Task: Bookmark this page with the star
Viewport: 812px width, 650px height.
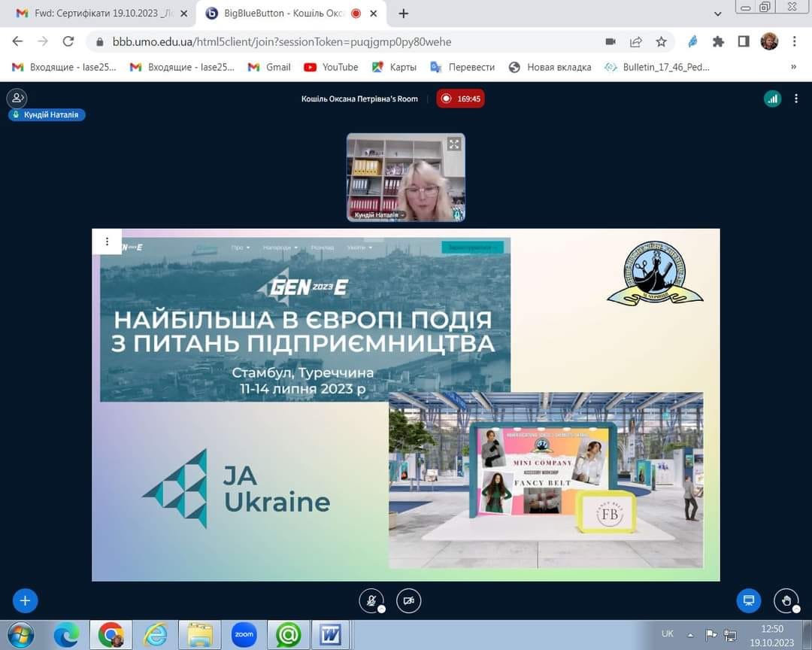Action: coord(661,41)
